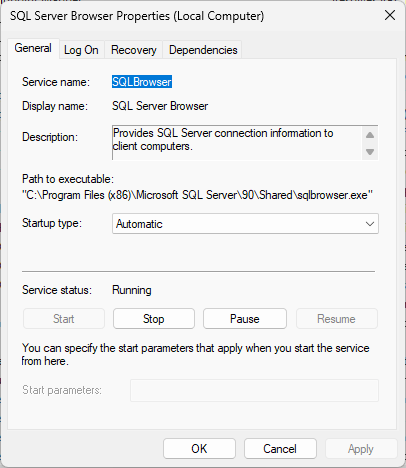Select the highlighted SQLBrowser service name
Image resolution: width=406 pixels, height=468 pixels.
tap(142, 82)
